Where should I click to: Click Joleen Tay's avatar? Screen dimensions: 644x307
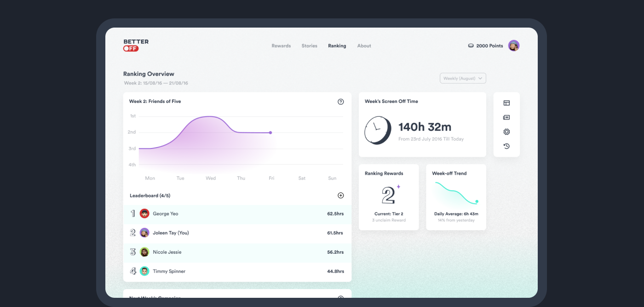144,233
